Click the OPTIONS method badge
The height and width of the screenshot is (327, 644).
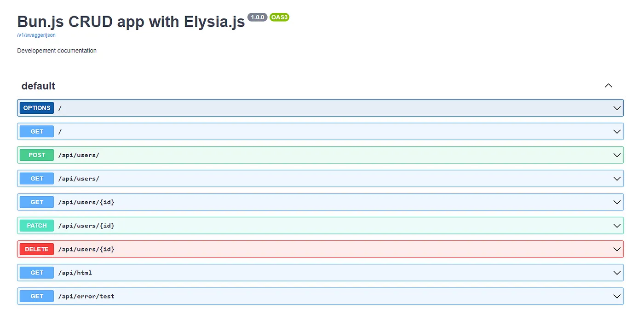[37, 108]
